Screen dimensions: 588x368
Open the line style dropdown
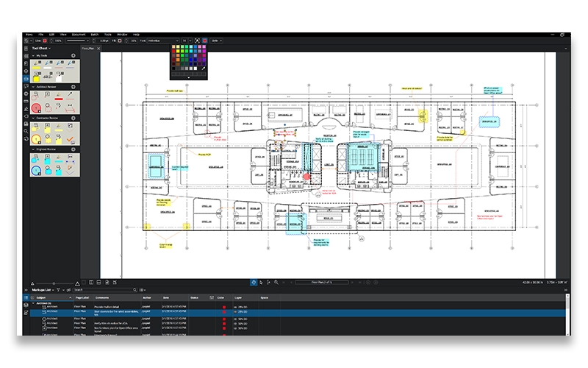pyautogui.click(x=78, y=40)
